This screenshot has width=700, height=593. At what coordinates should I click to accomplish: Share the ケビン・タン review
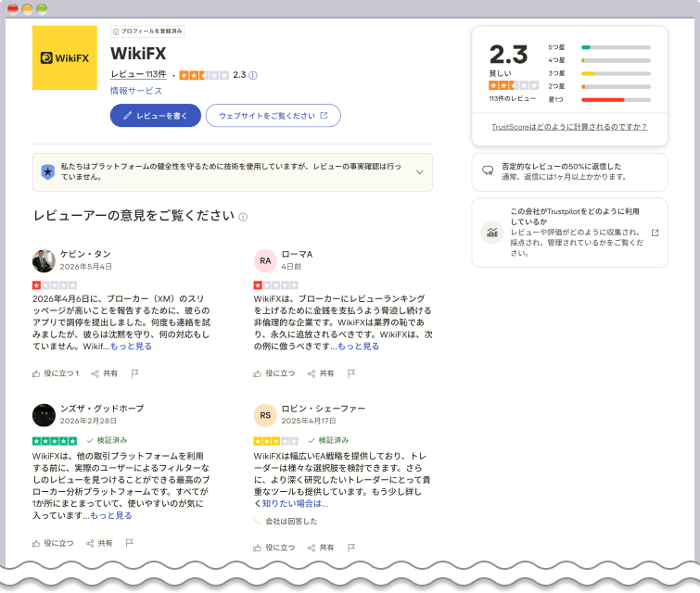point(104,373)
